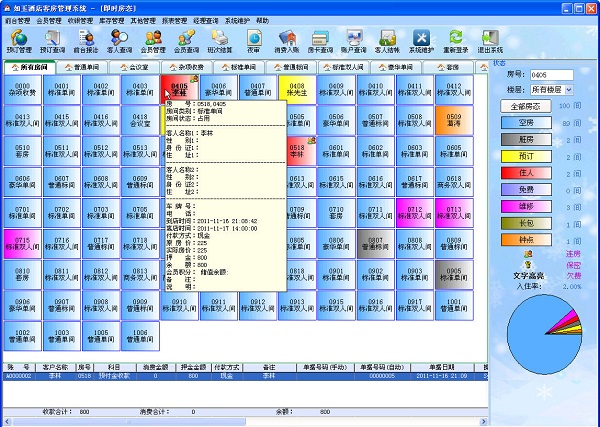Open 客人结帐 toolbar icon
The image size is (600, 427).
coord(387,41)
